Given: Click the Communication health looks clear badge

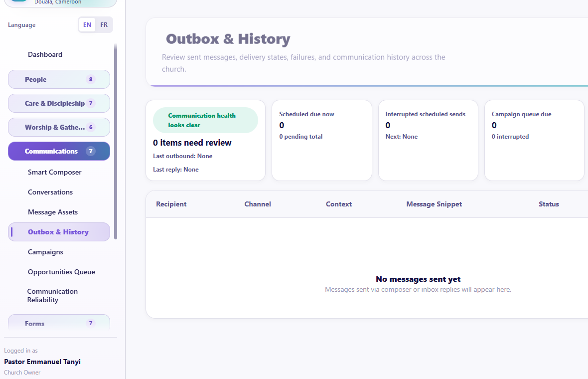Looking at the screenshot, I should [x=205, y=120].
